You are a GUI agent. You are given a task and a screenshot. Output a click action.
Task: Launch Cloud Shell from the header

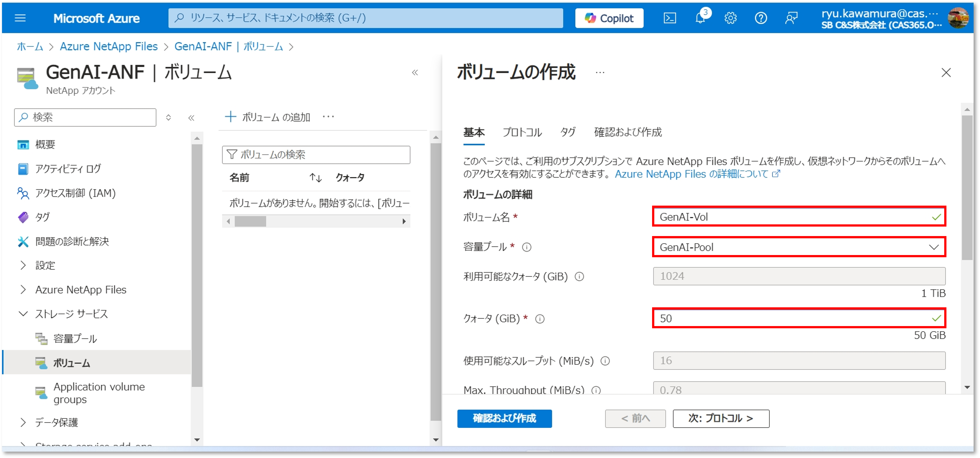click(670, 18)
